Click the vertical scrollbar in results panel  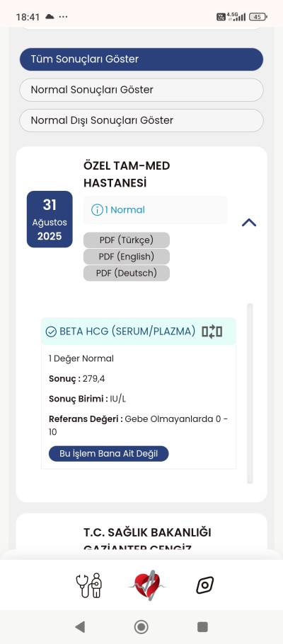click(250, 393)
